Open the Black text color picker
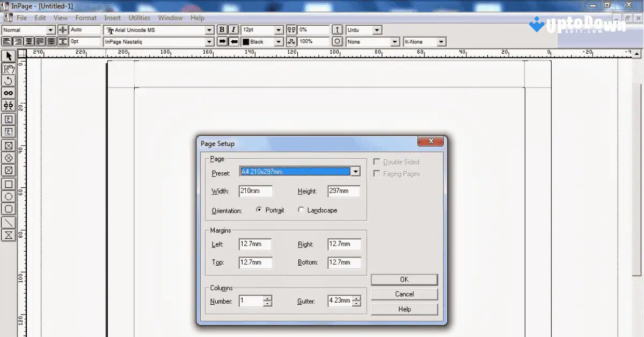The width and height of the screenshot is (644, 337). tap(278, 41)
